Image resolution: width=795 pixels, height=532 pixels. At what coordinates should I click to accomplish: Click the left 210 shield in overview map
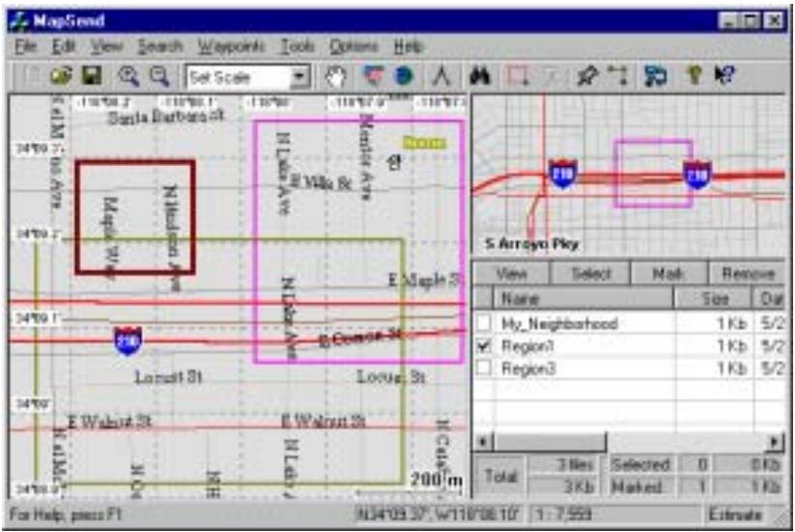[563, 174]
